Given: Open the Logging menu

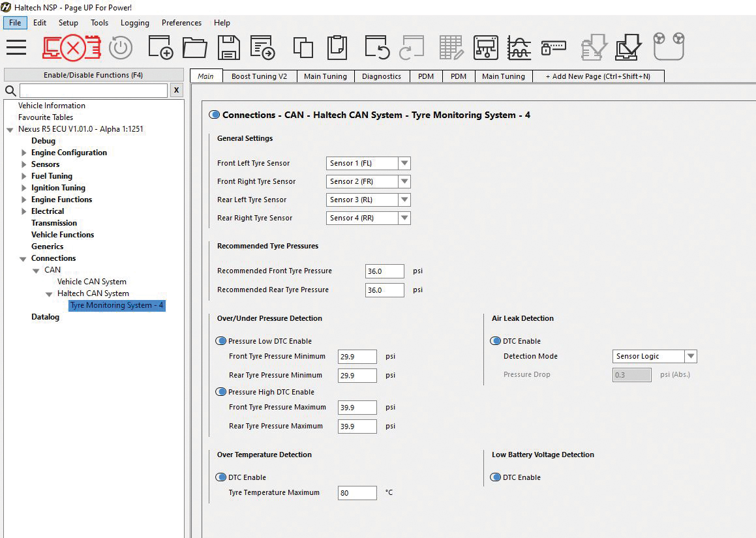Looking at the screenshot, I should point(134,23).
